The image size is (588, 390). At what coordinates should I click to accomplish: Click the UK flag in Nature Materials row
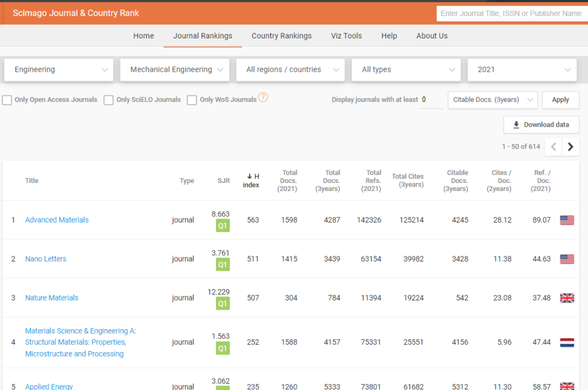pyautogui.click(x=567, y=298)
